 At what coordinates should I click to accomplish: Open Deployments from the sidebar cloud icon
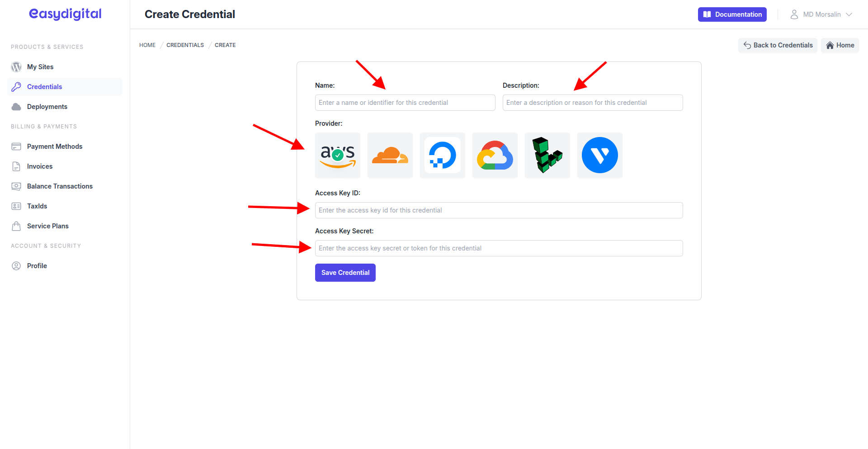[x=16, y=106]
